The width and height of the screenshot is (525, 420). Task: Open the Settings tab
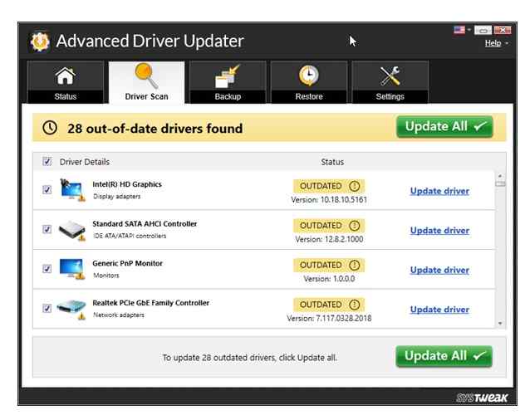click(390, 83)
